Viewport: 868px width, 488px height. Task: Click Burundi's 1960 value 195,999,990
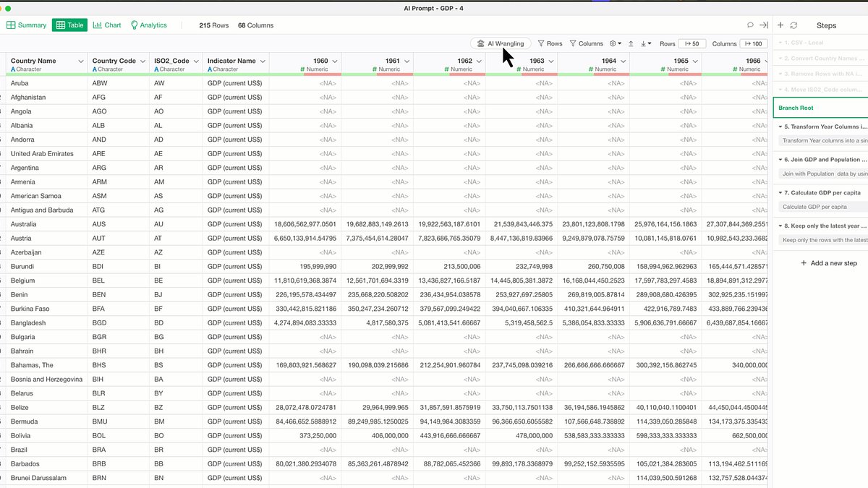(x=305, y=266)
